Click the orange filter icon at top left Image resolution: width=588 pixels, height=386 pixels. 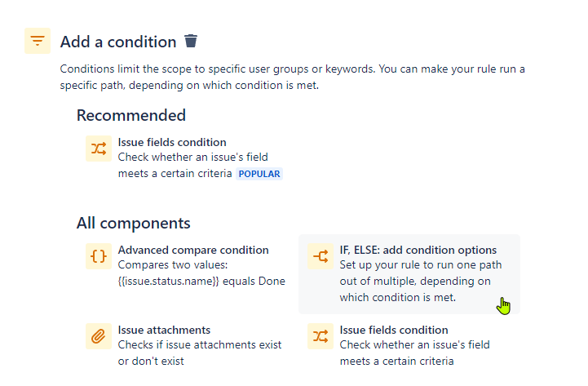(x=38, y=41)
